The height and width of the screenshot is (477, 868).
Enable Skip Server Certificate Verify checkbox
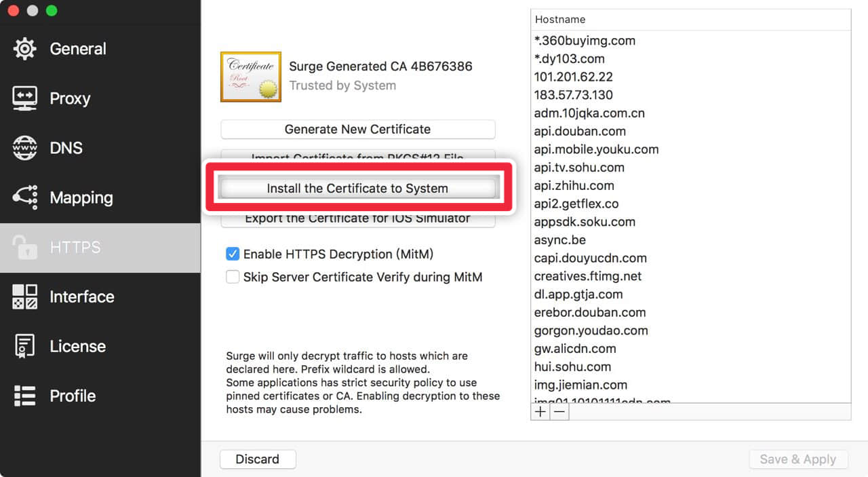[233, 277]
